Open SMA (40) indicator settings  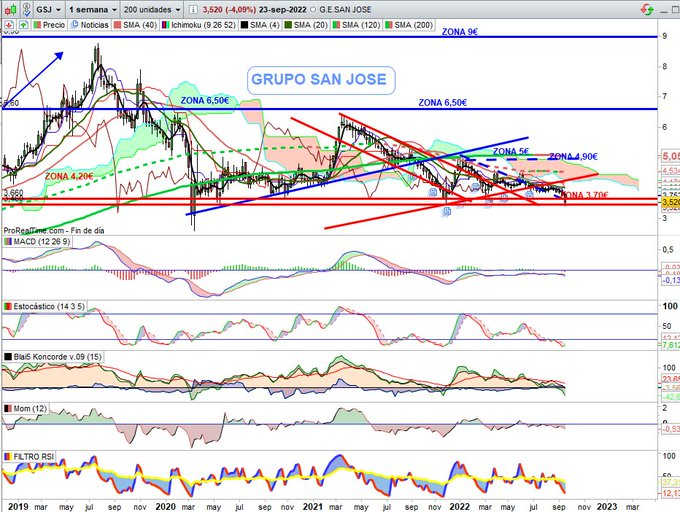tap(135, 25)
